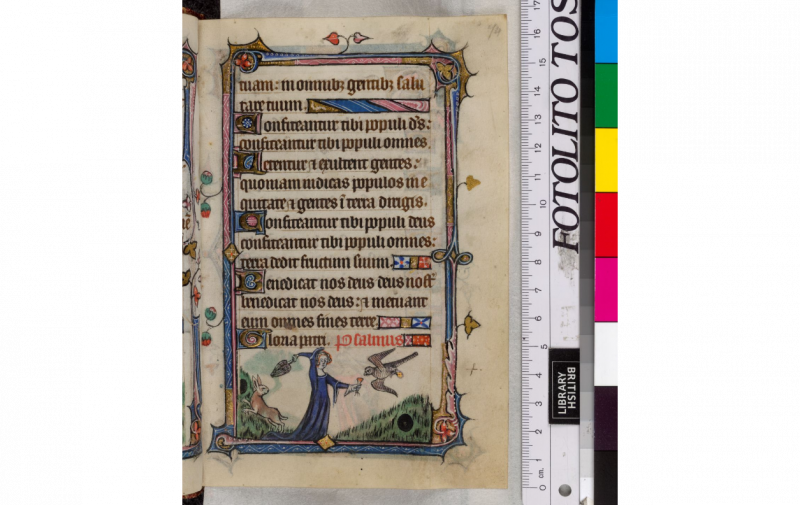Click the red color patch on the color bar
The width and height of the screenshot is (800, 505).
606,224
